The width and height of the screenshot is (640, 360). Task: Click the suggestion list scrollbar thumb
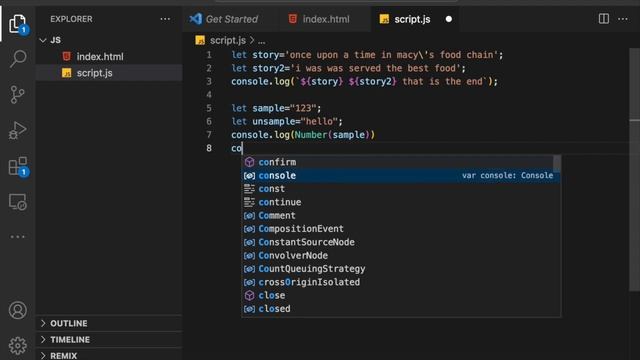click(x=557, y=164)
